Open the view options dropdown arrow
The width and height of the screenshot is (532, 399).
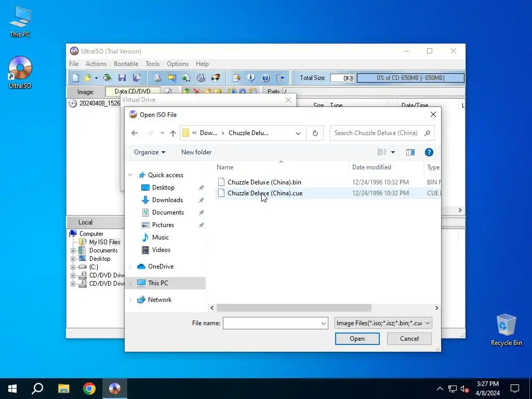[393, 152]
